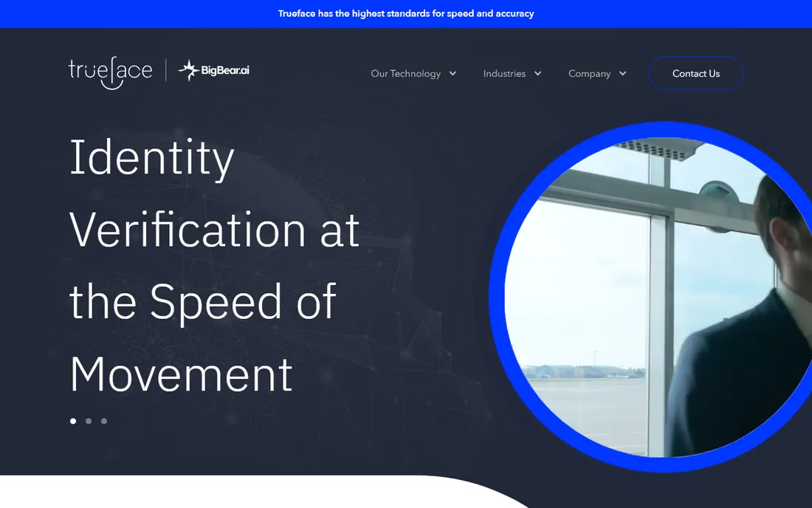Expand the Industries chevron arrow

537,74
